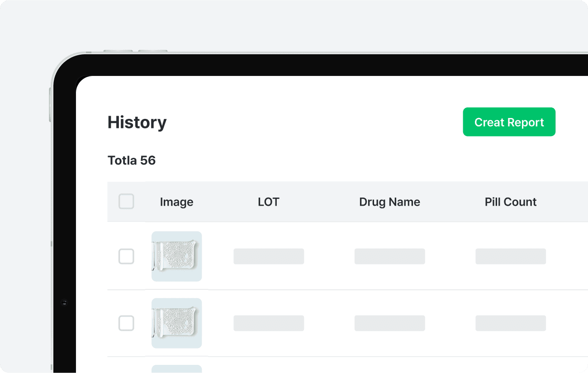588x373 pixels.
Task: Select the first row's Pill Count placeholder
Action: point(511,256)
